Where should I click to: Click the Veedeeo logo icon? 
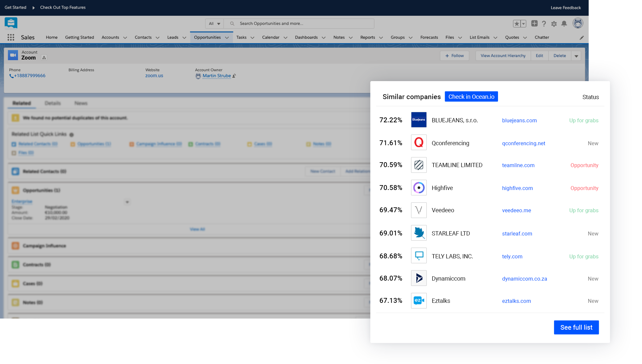419,210
